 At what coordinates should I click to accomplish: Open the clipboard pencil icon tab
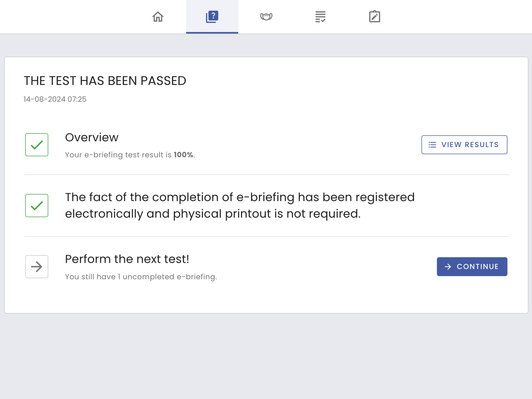tap(375, 17)
